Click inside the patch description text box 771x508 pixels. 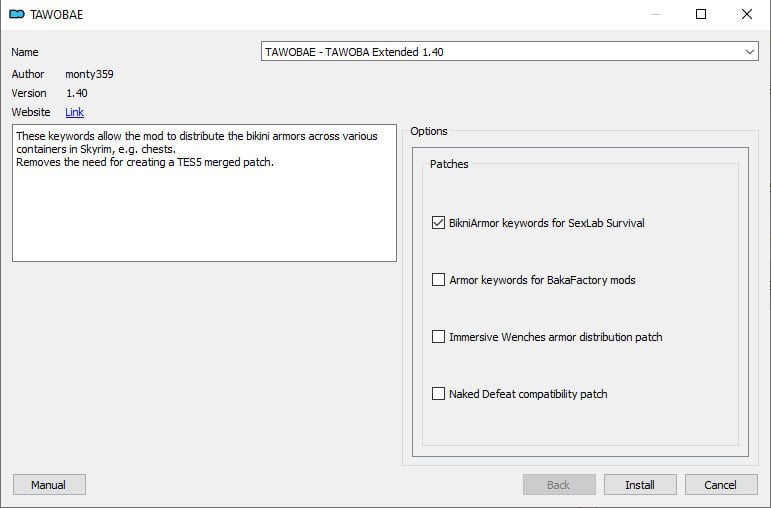point(204,210)
